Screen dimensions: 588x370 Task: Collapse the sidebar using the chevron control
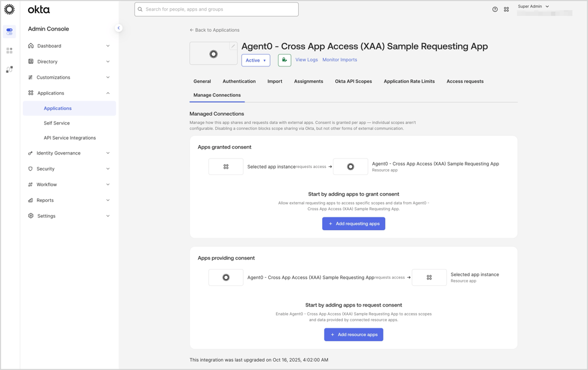pyautogui.click(x=118, y=28)
